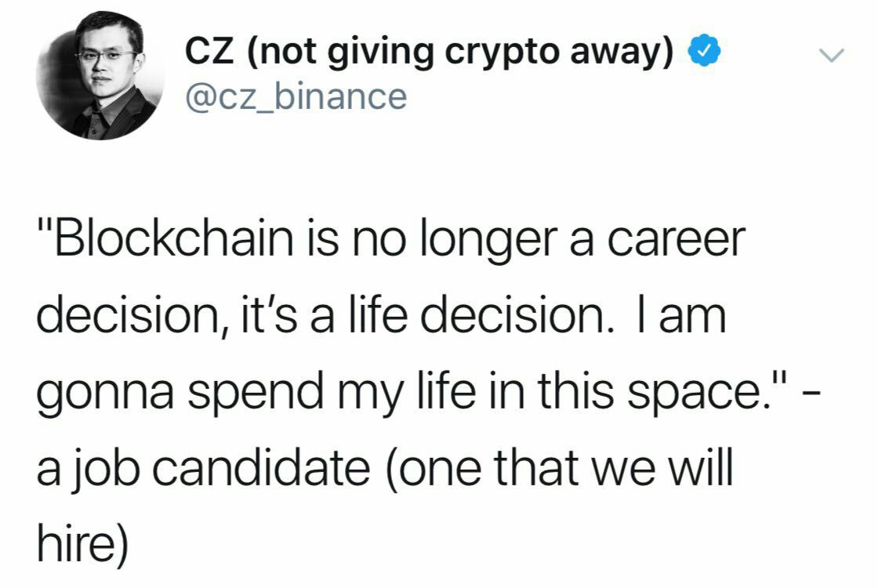
Task: Select the phrase 'life decision' in tweet
Action: coord(477,316)
